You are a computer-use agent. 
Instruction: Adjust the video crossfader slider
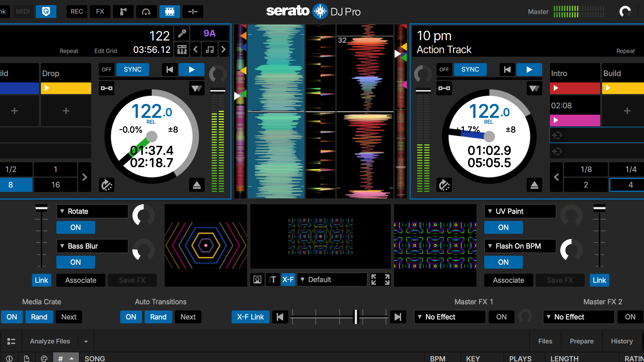(356, 317)
